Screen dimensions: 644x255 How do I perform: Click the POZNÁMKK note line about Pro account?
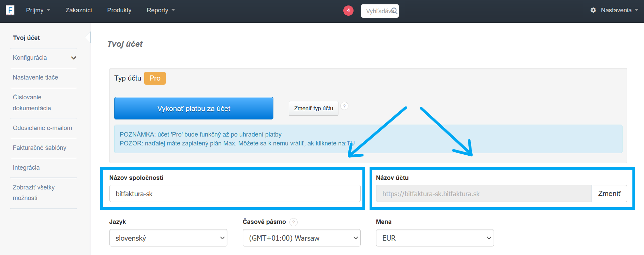point(200,134)
